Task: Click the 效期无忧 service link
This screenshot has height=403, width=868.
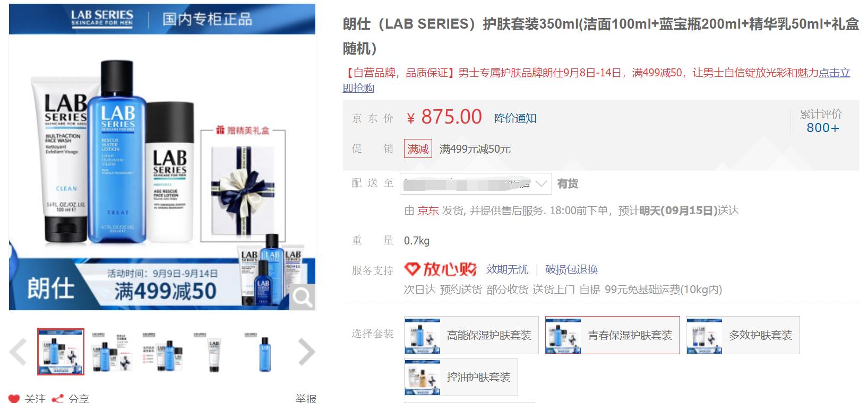Action: point(507,269)
